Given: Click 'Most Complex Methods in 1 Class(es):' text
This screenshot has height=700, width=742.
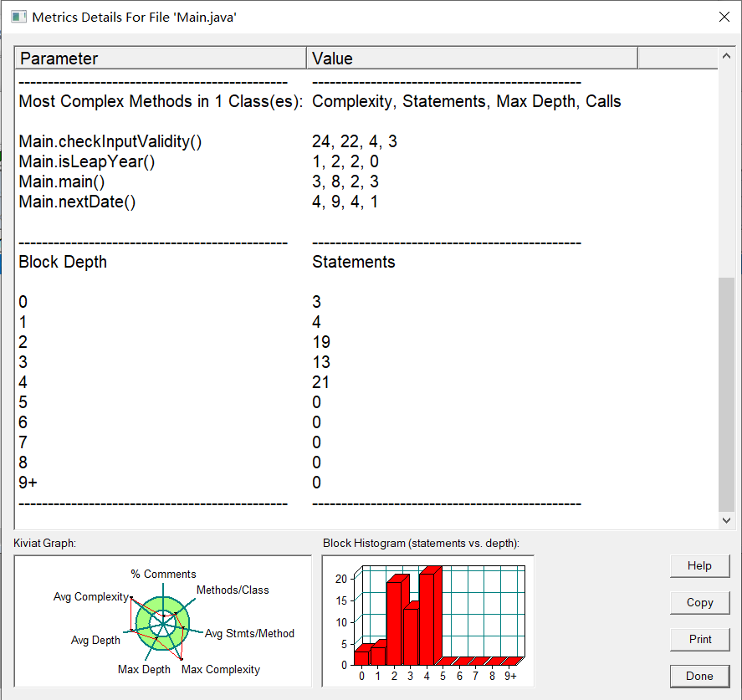Looking at the screenshot, I should click(161, 101).
